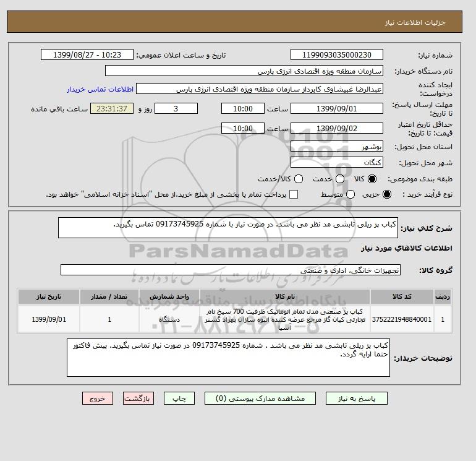The image size is (476, 461).
Task: Click the ردیف column header
Action: [443, 296]
